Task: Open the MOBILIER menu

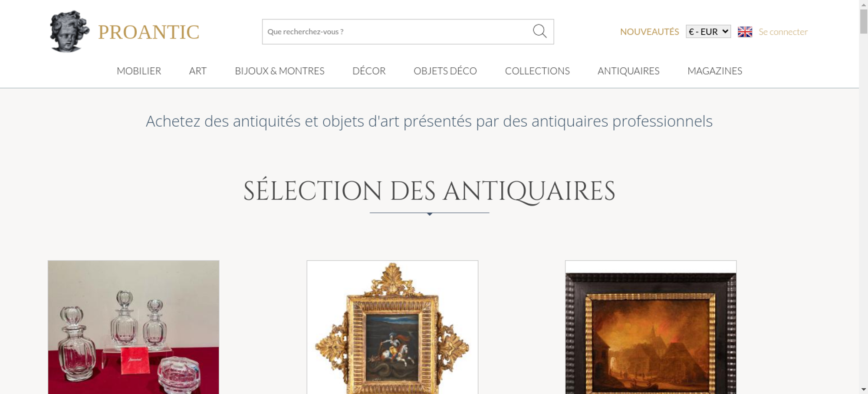Action: pos(139,71)
